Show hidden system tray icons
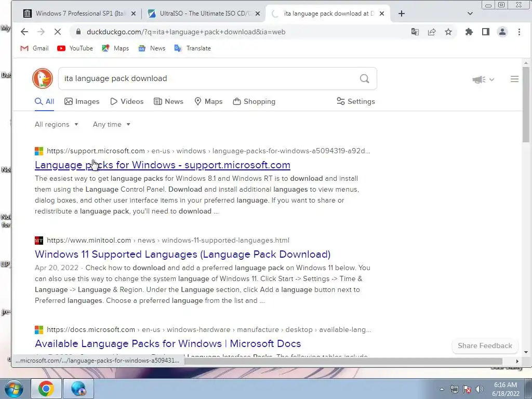Screen dimensions: 532x399 coord(442,389)
